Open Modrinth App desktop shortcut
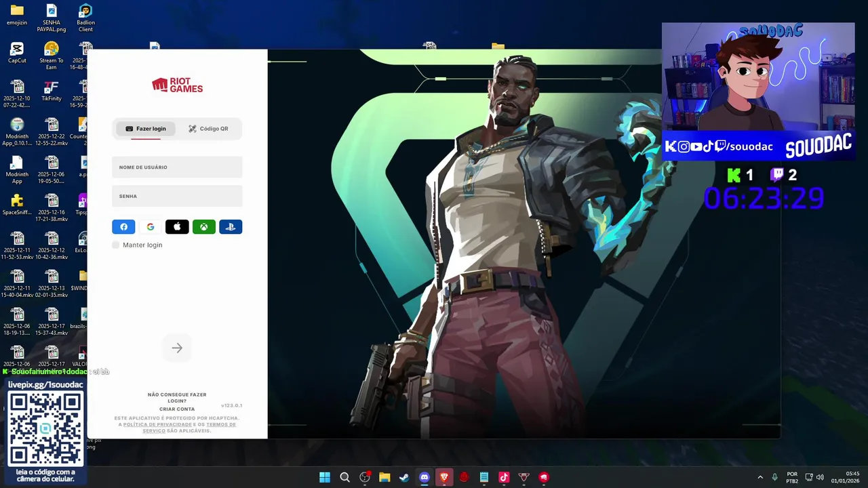Image resolution: width=868 pixels, height=488 pixels. coord(17,170)
